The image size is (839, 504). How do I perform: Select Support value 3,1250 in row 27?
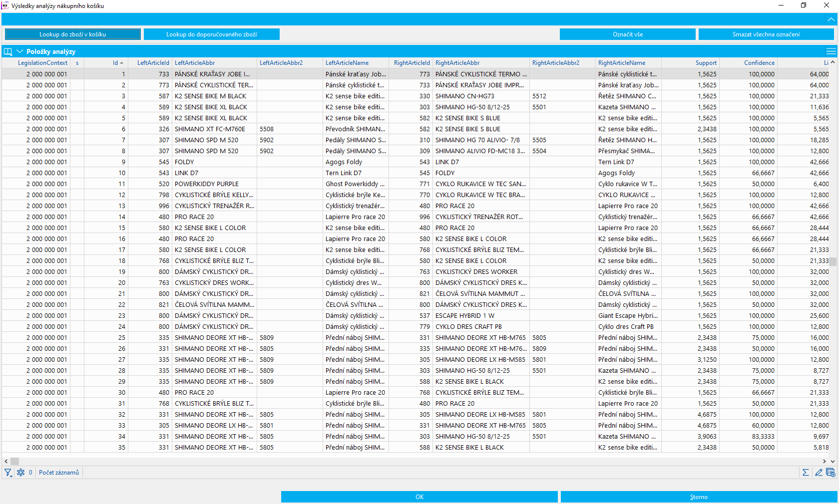(691, 359)
